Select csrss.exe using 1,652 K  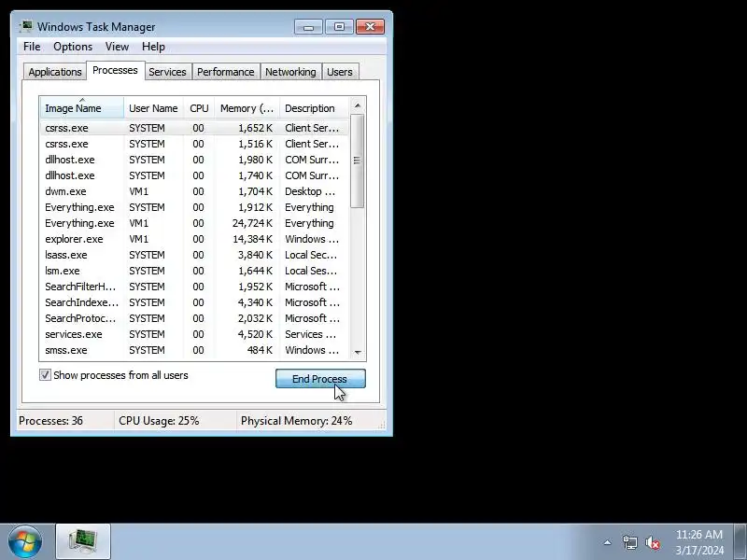coord(194,128)
